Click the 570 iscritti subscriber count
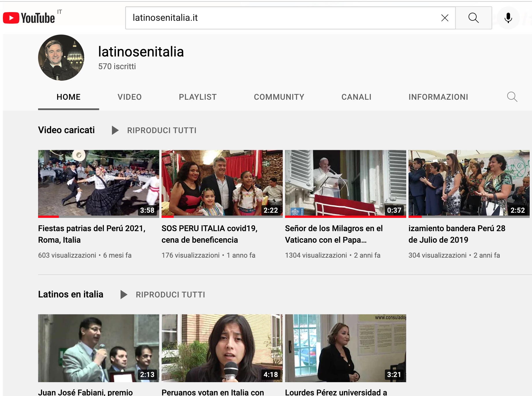Viewport: 532px width, 396px height. coord(117,67)
